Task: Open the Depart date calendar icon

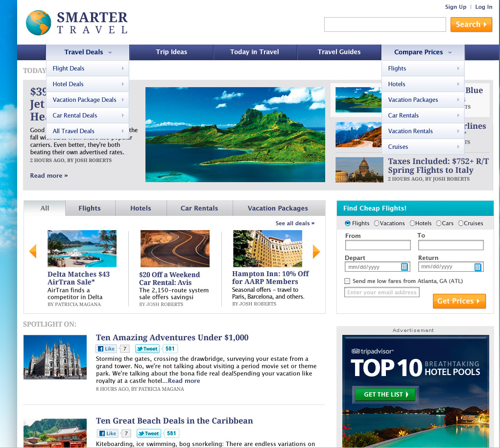Action: point(405,266)
